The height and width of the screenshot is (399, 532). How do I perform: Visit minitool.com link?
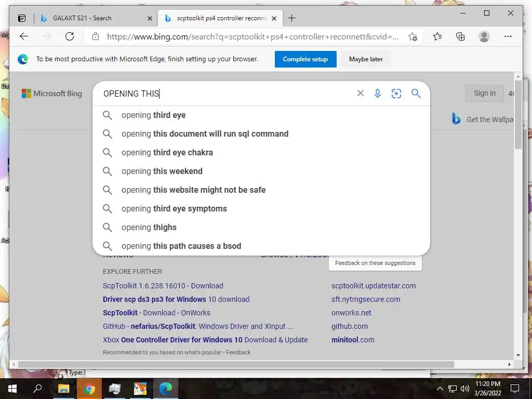point(353,340)
